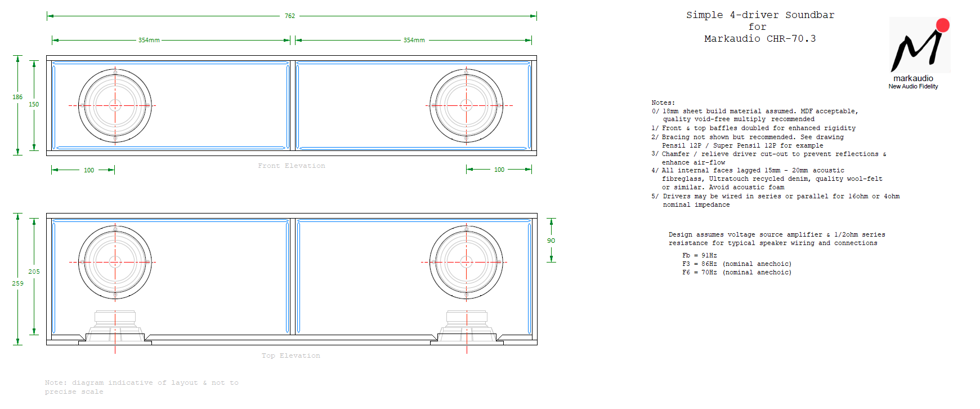Click the right driver circle in Top Elevation
The width and height of the screenshot is (980, 409).
[466, 262]
